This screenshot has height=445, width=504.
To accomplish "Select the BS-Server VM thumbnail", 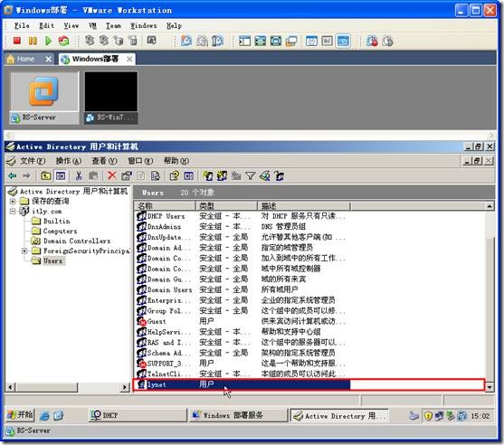I will click(44, 98).
